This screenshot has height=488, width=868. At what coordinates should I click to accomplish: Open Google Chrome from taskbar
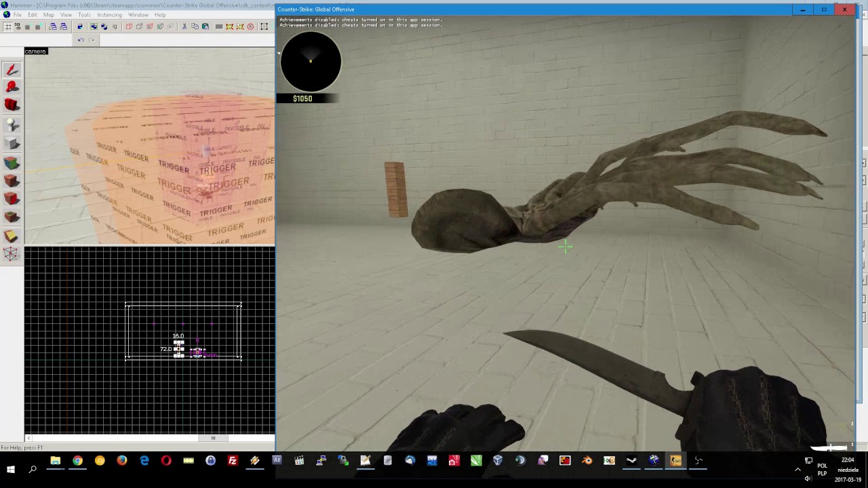[77, 461]
